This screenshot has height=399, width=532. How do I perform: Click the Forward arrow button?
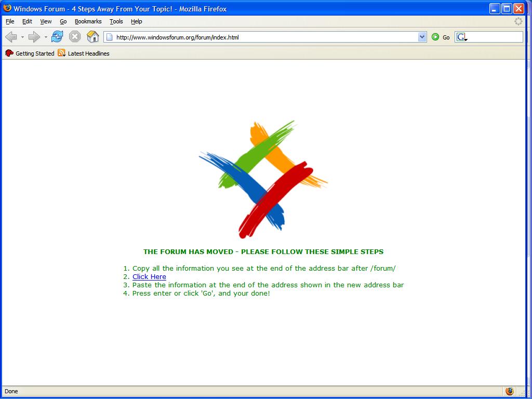click(34, 37)
